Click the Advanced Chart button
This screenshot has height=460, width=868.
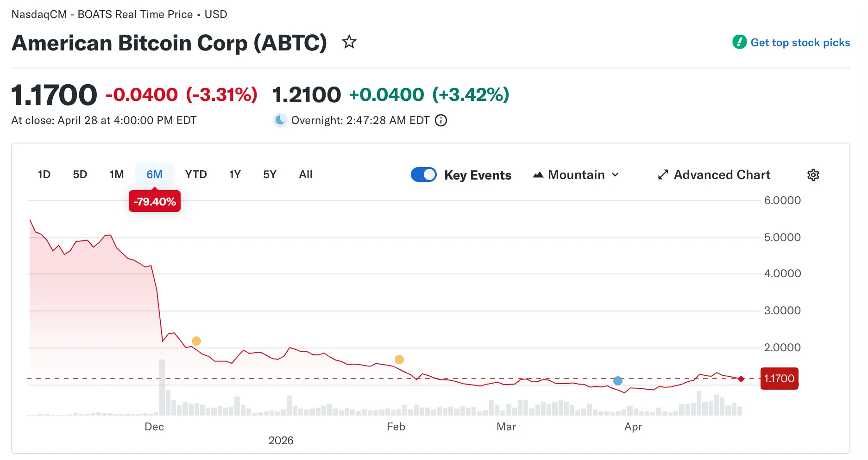(722, 174)
